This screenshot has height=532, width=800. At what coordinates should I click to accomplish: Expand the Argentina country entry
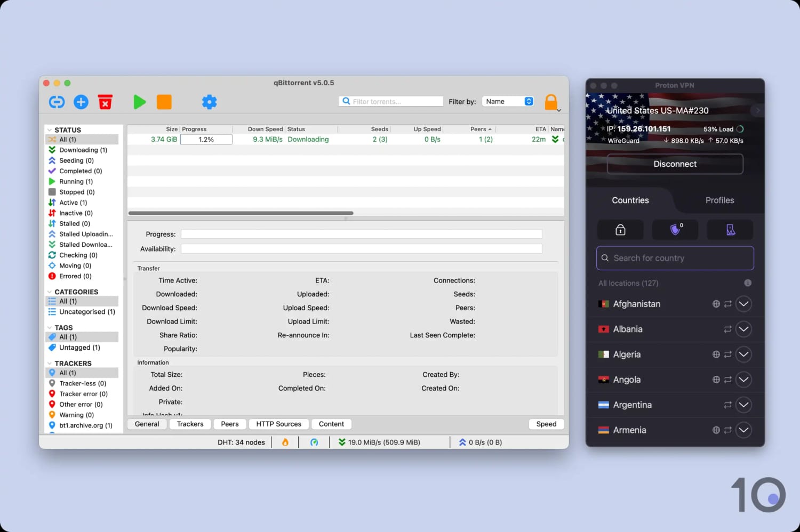point(743,405)
